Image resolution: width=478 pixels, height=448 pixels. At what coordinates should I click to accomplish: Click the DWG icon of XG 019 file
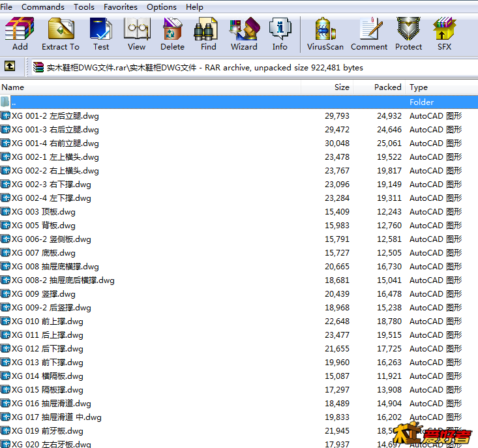pyautogui.click(x=5, y=430)
